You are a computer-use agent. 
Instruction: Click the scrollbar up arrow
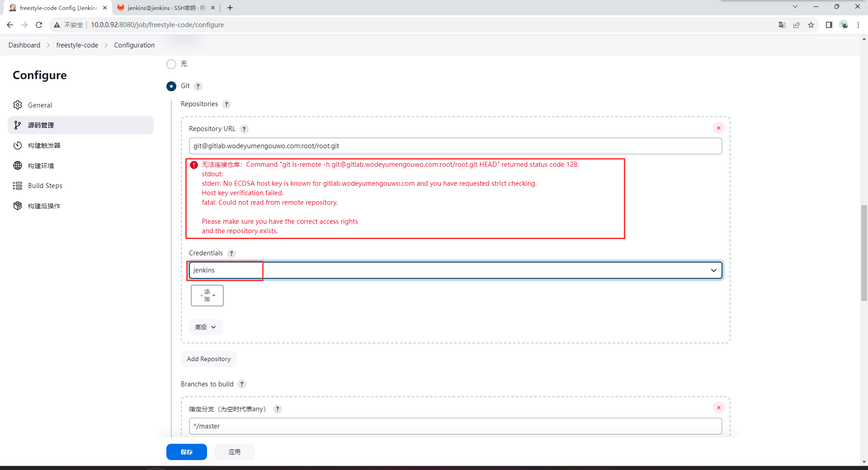[864, 39]
